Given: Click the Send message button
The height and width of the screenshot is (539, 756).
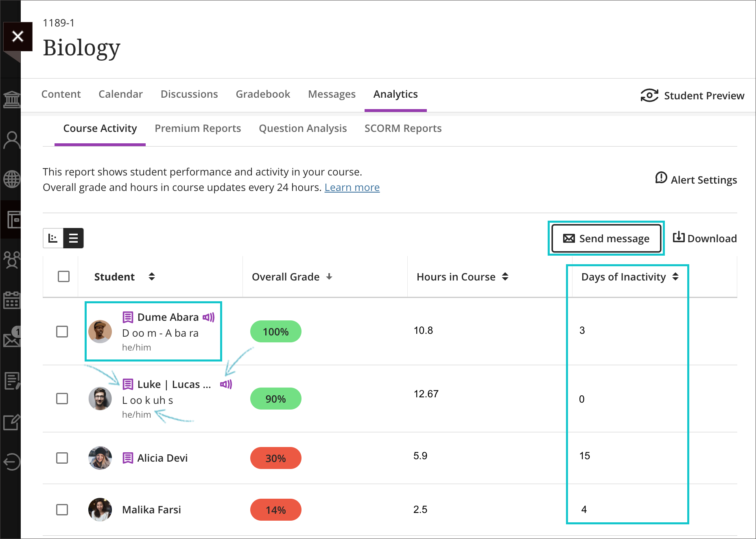Looking at the screenshot, I should point(606,239).
